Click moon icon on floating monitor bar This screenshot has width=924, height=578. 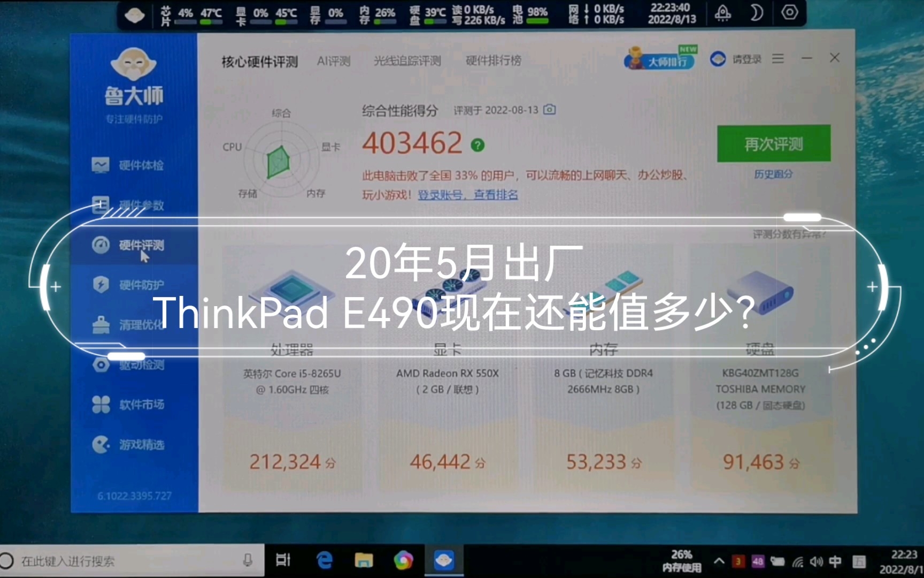click(756, 12)
